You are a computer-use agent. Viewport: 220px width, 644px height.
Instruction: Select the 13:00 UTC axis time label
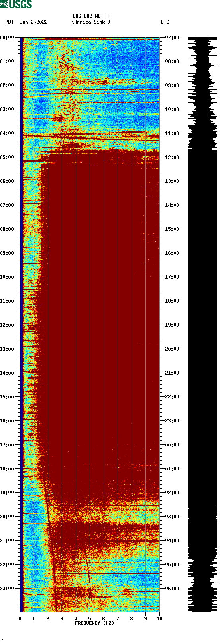172,181
